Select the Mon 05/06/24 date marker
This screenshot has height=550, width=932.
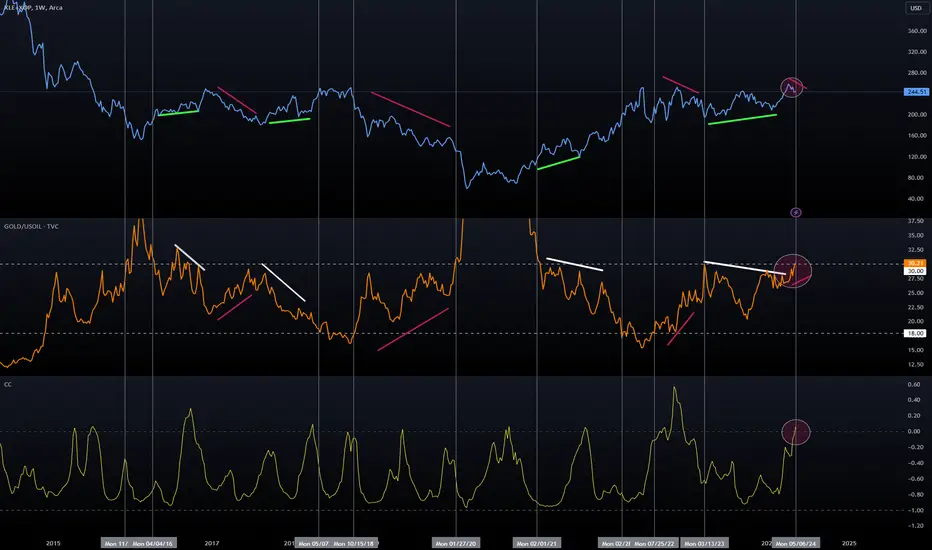pos(796,543)
